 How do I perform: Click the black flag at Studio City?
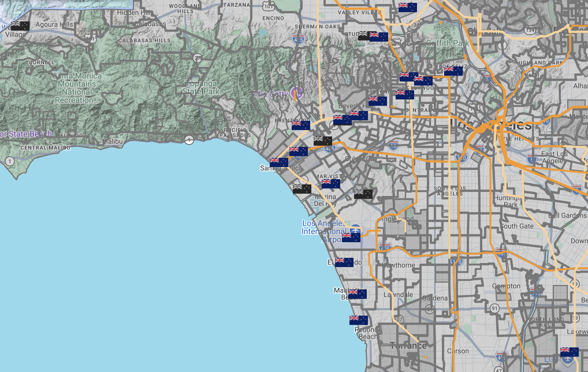click(363, 36)
